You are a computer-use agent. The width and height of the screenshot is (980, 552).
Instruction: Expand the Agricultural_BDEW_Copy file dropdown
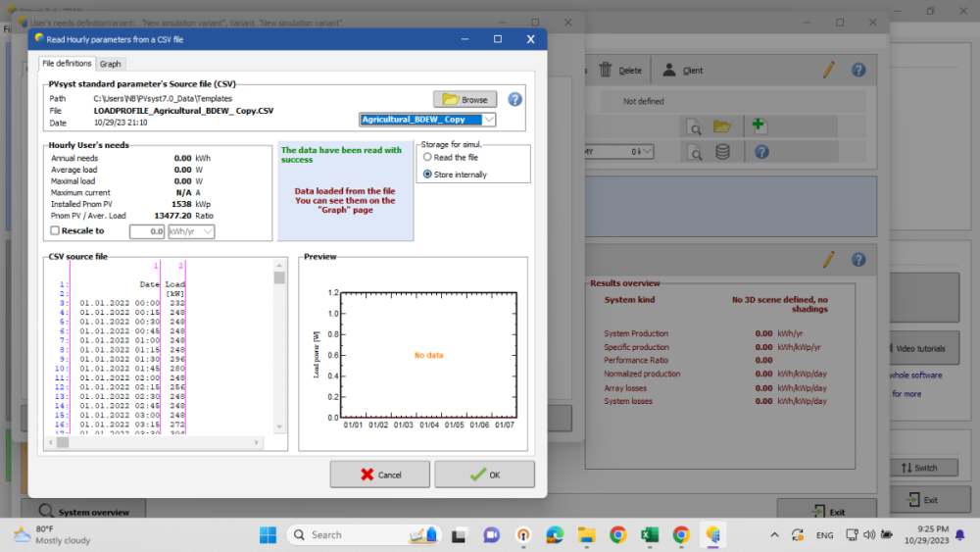(489, 120)
